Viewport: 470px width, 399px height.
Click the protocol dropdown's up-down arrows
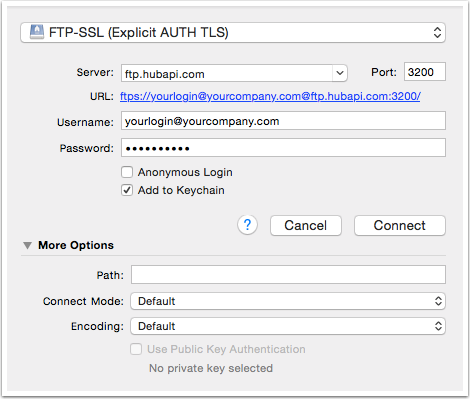click(x=437, y=33)
